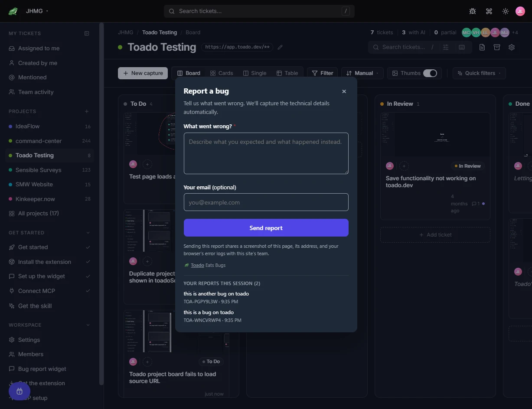Open All projects (17)

50,214
